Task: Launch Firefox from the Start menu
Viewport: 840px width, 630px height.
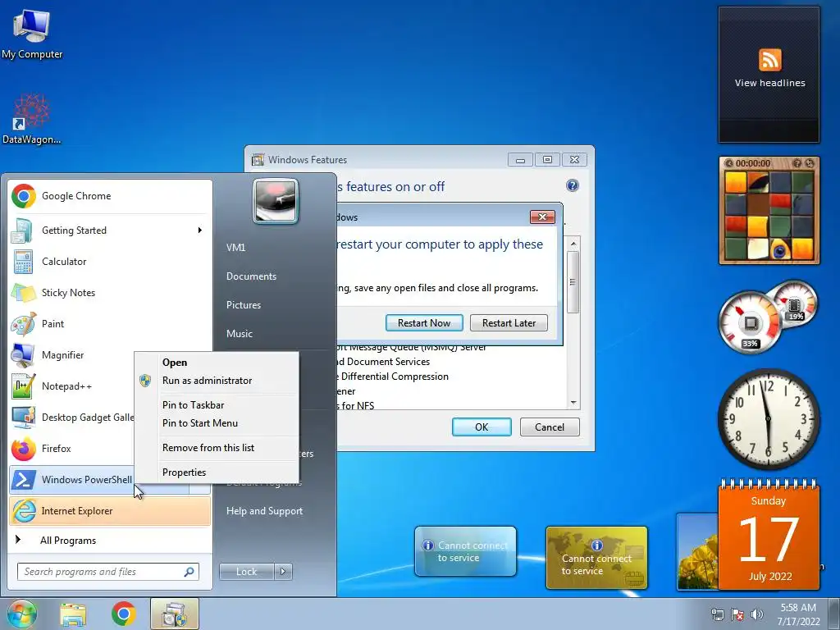Action: pyautogui.click(x=71, y=449)
